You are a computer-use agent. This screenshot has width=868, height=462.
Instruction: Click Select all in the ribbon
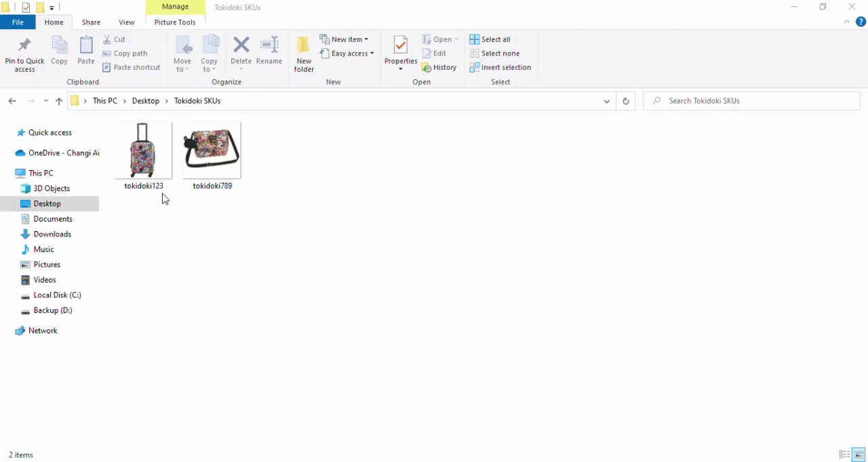coord(490,39)
